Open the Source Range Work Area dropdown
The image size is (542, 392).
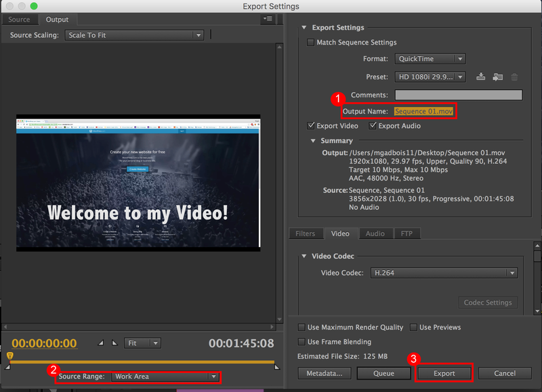point(166,376)
